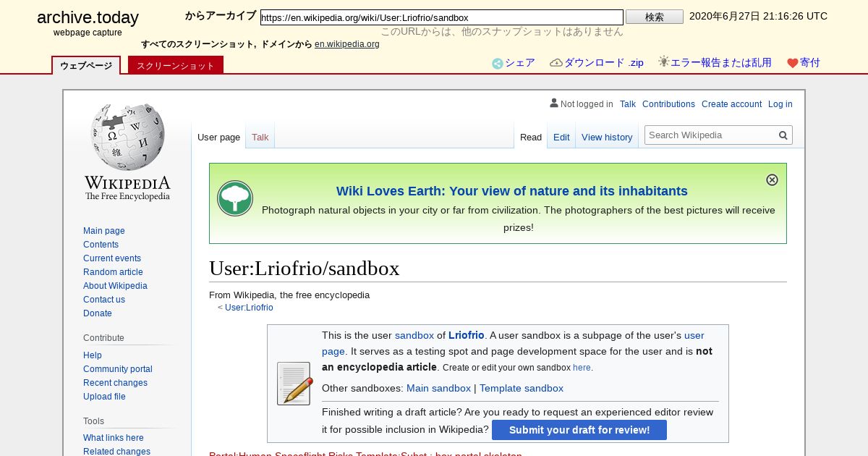Click Create account link
The width and height of the screenshot is (868, 456).
pos(731,104)
